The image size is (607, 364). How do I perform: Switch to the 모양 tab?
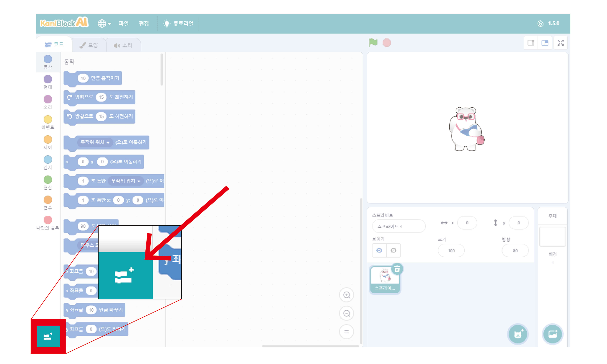[x=89, y=45]
